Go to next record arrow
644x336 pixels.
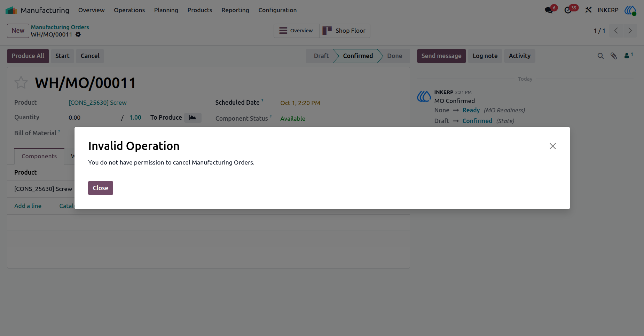tap(630, 31)
